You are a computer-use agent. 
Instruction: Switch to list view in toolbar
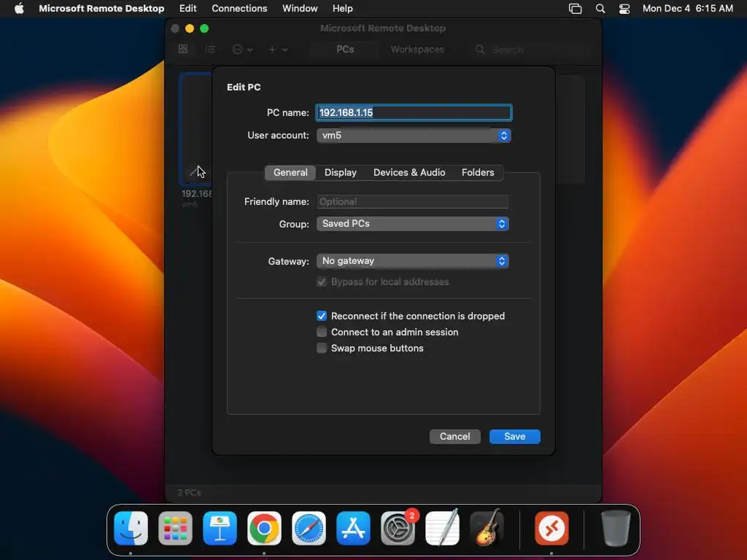210,49
